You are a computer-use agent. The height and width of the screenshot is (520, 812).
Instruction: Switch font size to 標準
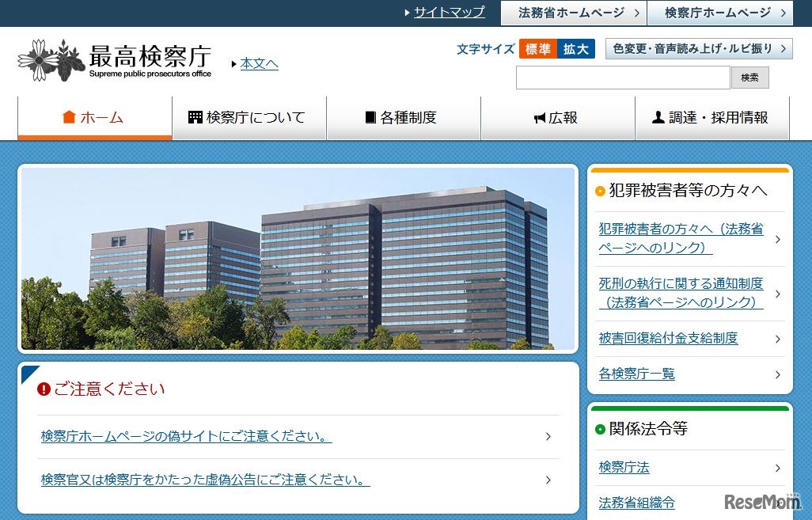(x=538, y=48)
